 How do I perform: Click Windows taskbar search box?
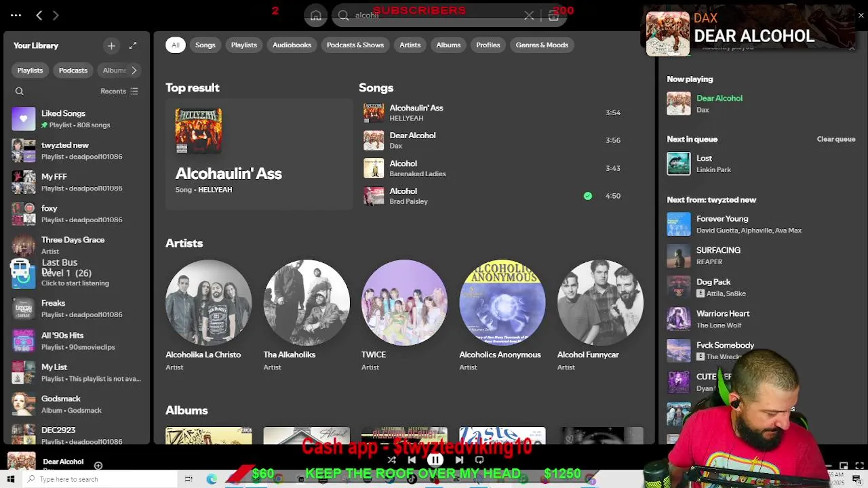click(100, 479)
